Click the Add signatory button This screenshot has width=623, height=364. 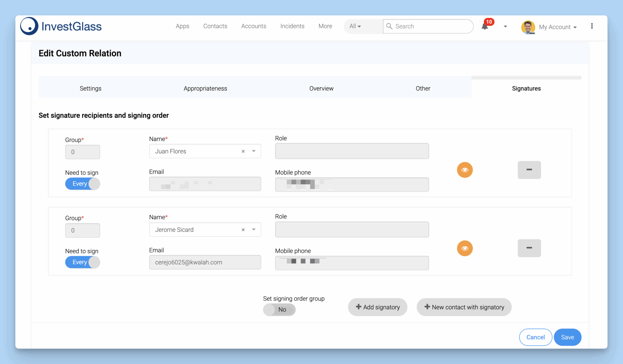pyautogui.click(x=378, y=307)
